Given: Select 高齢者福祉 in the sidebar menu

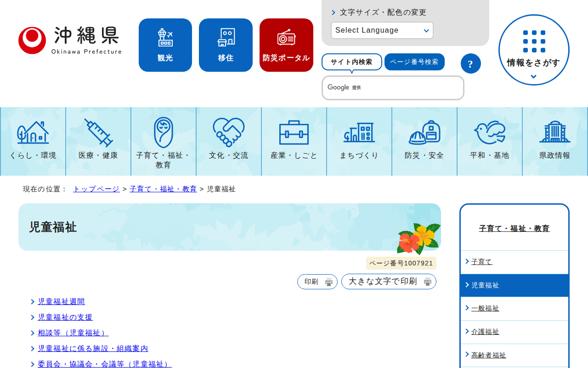Looking at the screenshot, I should [514, 356].
